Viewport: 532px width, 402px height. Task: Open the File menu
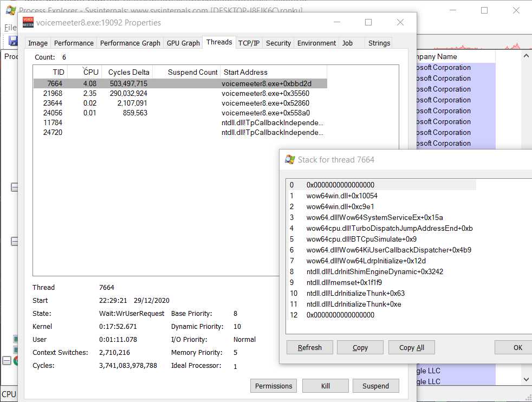[10, 27]
